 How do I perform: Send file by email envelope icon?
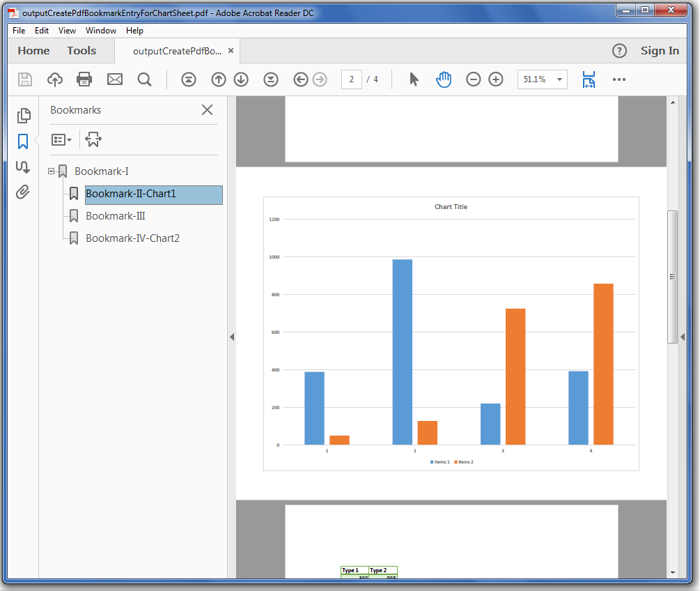[115, 79]
